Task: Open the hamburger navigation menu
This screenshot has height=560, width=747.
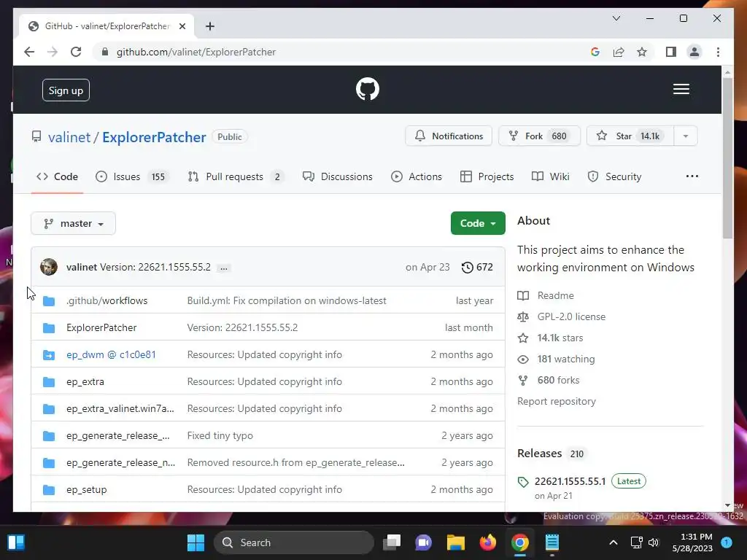Action: (681, 89)
